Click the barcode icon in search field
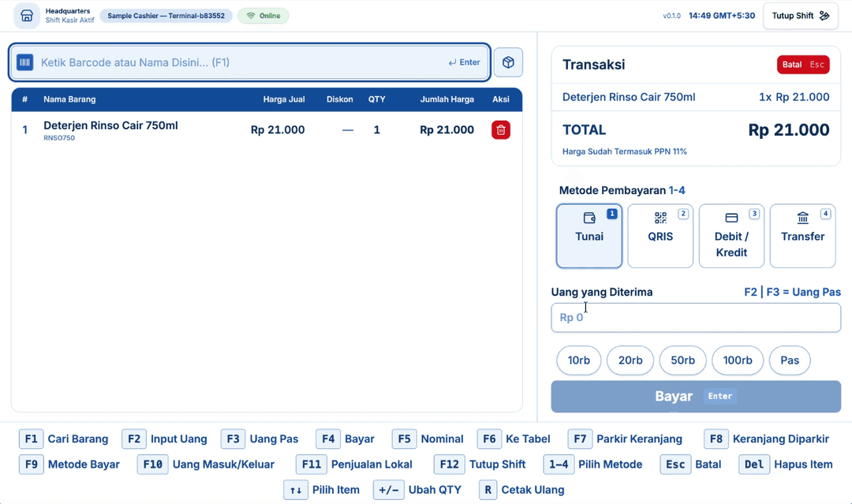The image size is (852, 504). pos(25,62)
